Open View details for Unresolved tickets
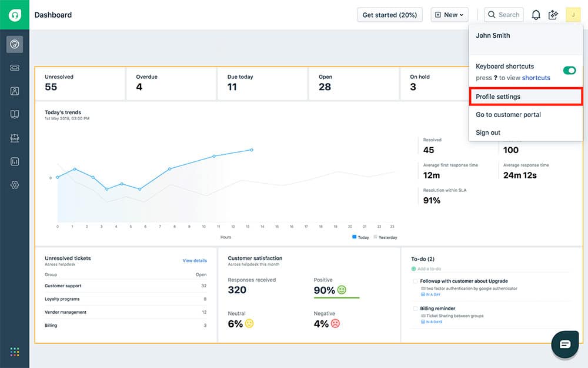The height and width of the screenshot is (368, 588). pos(195,260)
